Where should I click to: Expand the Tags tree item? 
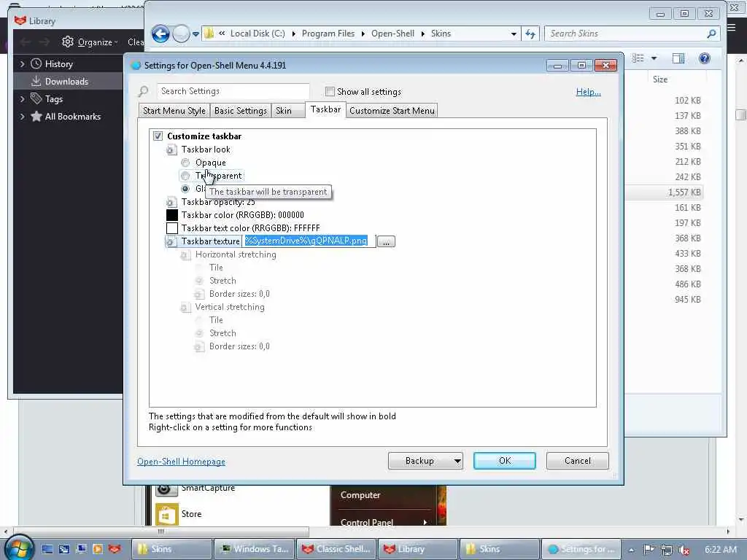pyautogui.click(x=23, y=98)
